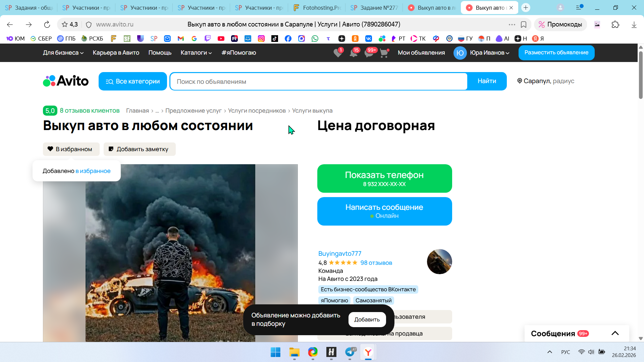Click the Avito logo

point(66,81)
